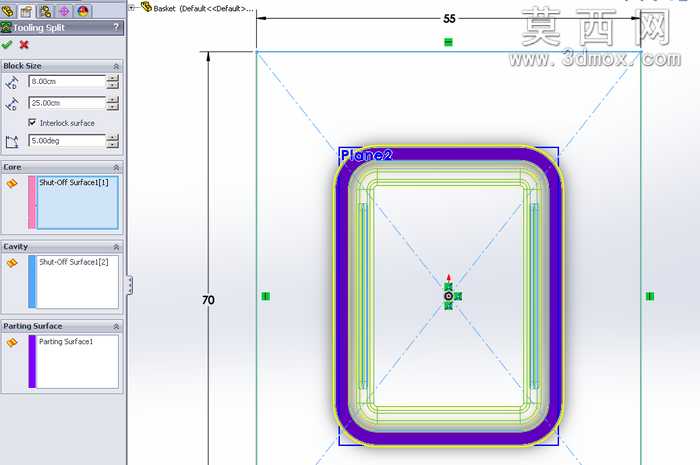Click the 5.00deg draft angle field
Image resolution: width=700 pixels, height=465 pixels.
tap(67, 141)
